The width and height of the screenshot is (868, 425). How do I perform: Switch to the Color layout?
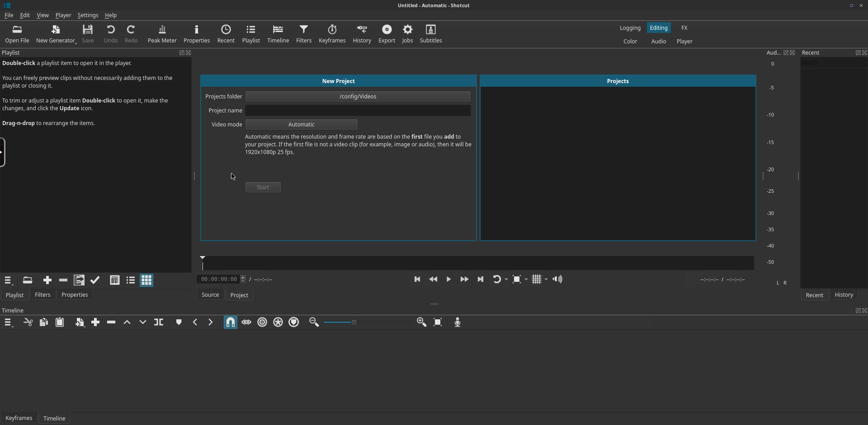click(x=630, y=42)
